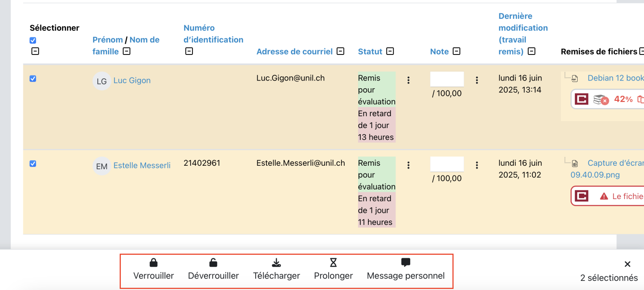Click the Prolonger hourglass icon
Image resolution: width=644 pixels, height=290 pixels.
[x=333, y=263]
